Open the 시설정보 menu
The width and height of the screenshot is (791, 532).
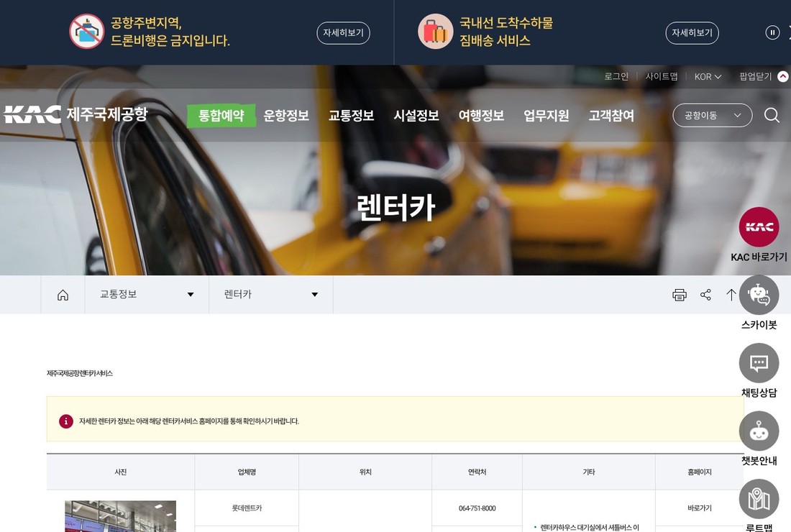click(416, 116)
